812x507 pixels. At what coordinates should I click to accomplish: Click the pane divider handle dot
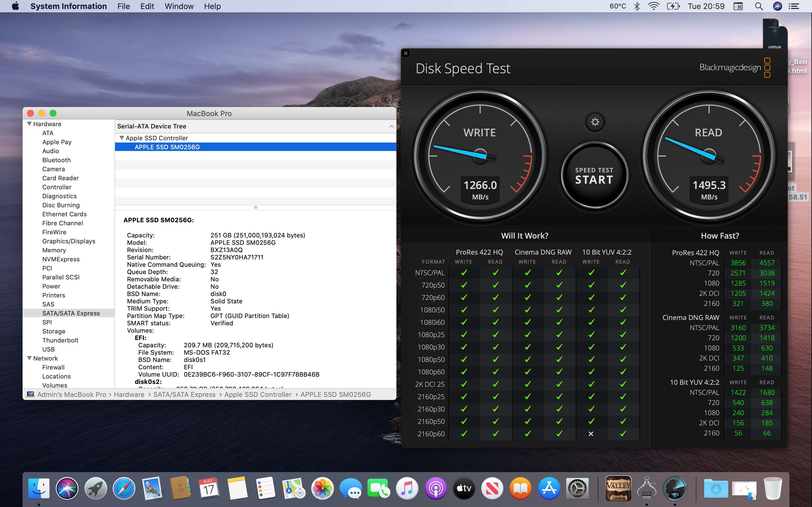(x=256, y=208)
